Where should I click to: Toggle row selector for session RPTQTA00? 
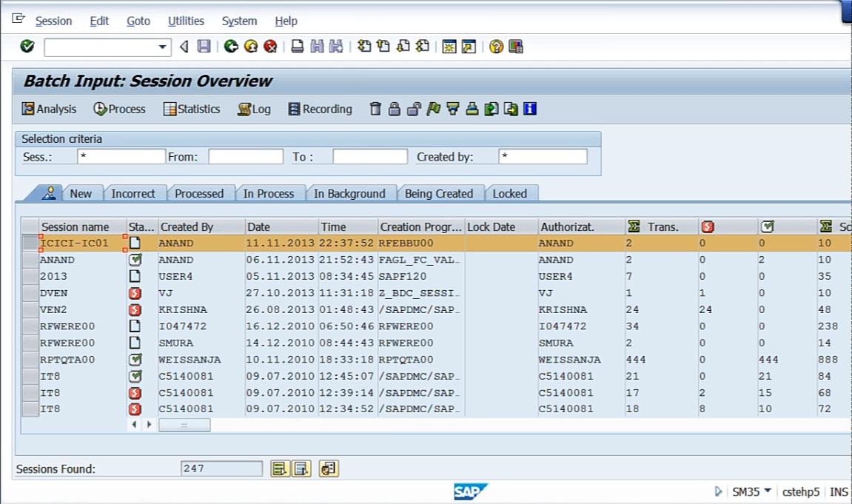pyautogui.click(x=30, y=360)
